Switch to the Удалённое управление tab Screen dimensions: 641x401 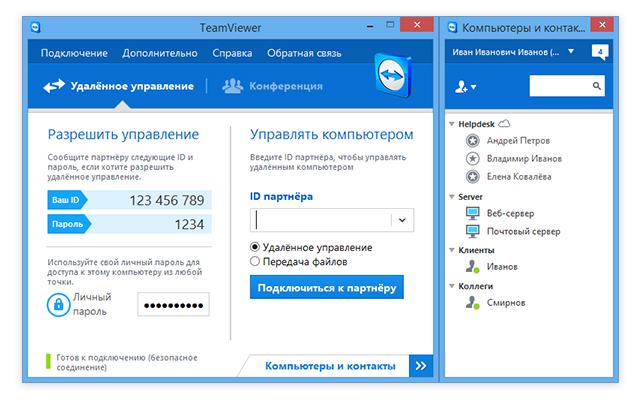(119, 86)
